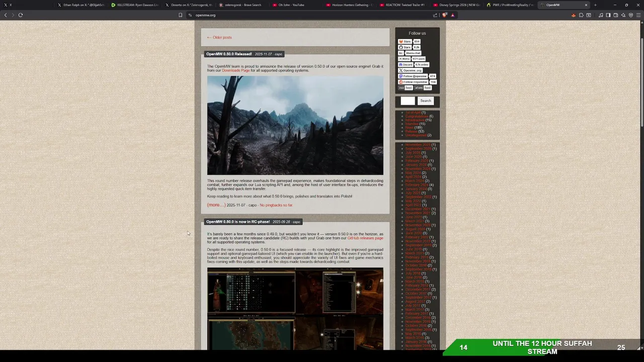Open the Downloads Page link
This screenshot has width=644, height=362.
tap(235, 70)
